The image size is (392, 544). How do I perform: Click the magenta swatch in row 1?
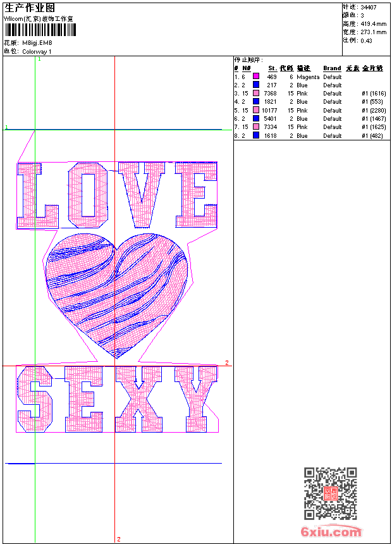click(x=256, y=77)
